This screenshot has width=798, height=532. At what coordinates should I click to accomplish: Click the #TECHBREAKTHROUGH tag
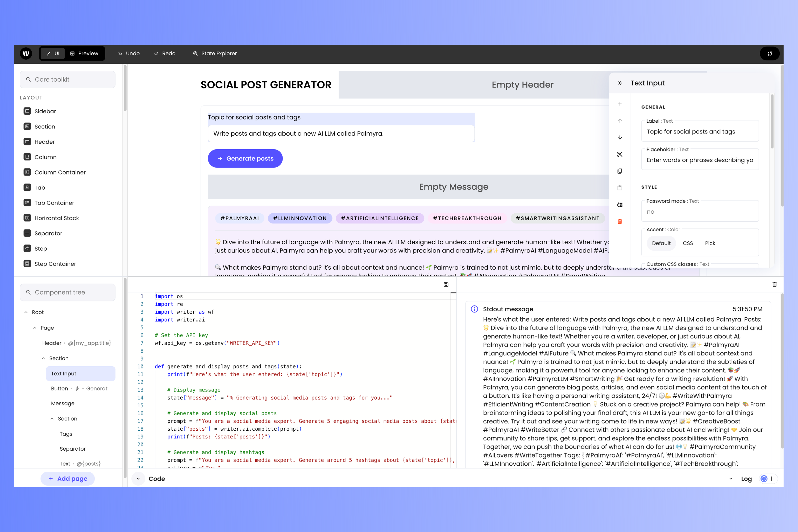point(467,218)
